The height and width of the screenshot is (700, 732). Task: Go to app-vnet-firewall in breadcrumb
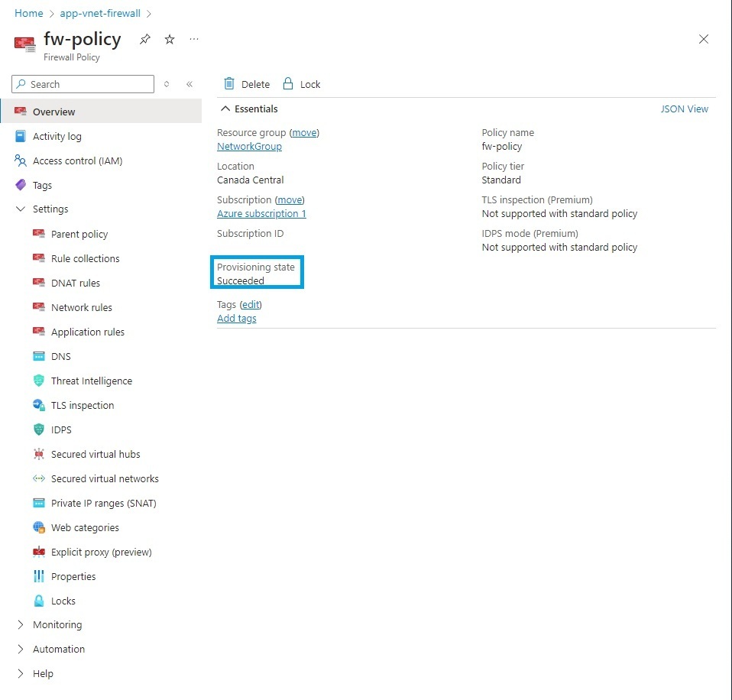(x=100, y=13)
